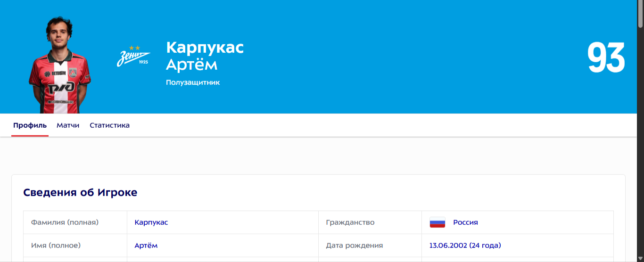Click birth date 13.06.2002 (24 года)
The height and width of the screenshot is (262, 644).
click(x=465, y=246)
